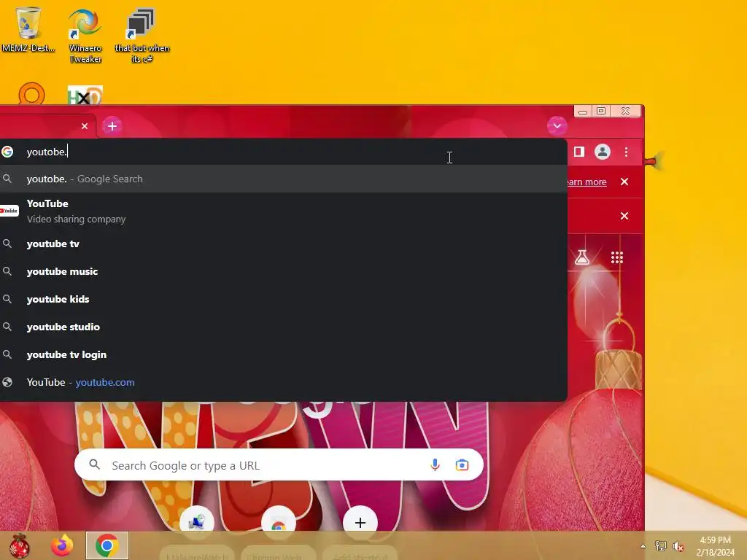Choose the 'youtube music' suggestion
This screenshot has width=747, height=560.
(x=284, y=271)
